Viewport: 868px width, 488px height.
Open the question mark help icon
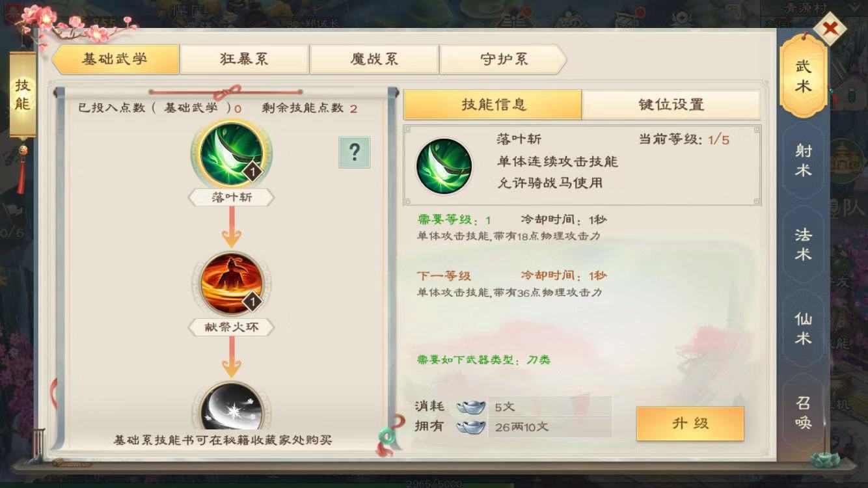(x=354, y=152)
